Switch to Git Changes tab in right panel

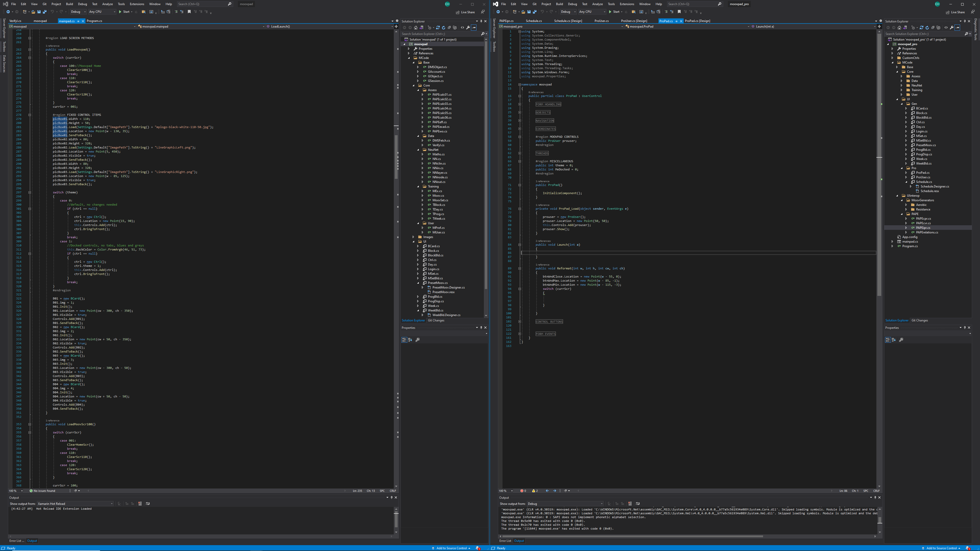[x=920, y=320]
